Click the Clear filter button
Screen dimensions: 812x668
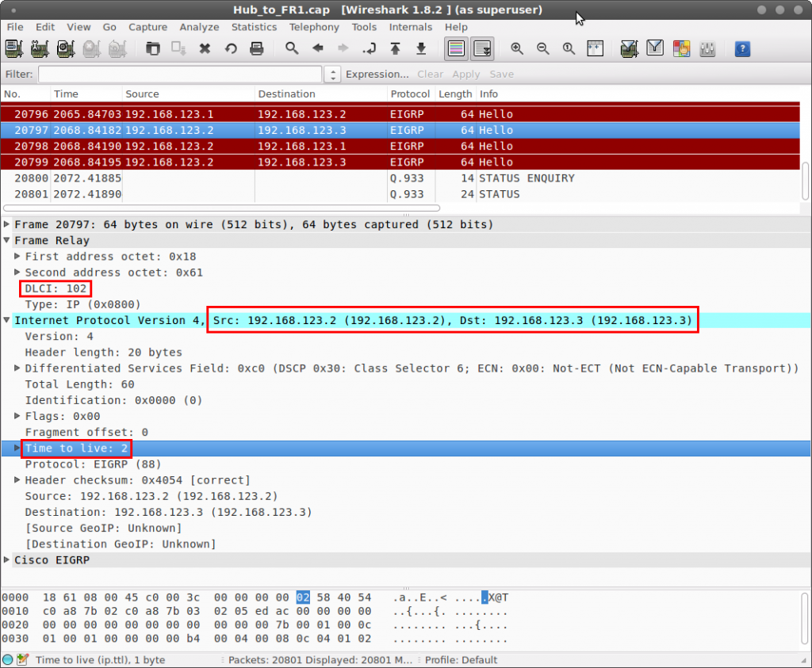430,74
